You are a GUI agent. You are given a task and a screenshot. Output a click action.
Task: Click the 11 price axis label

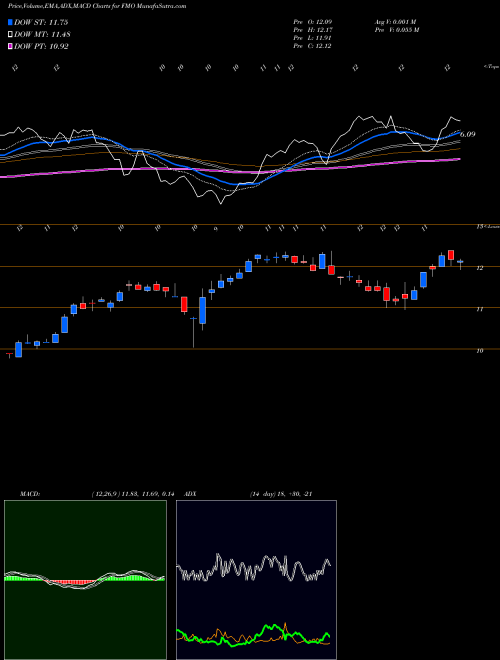tap(480, 309)
